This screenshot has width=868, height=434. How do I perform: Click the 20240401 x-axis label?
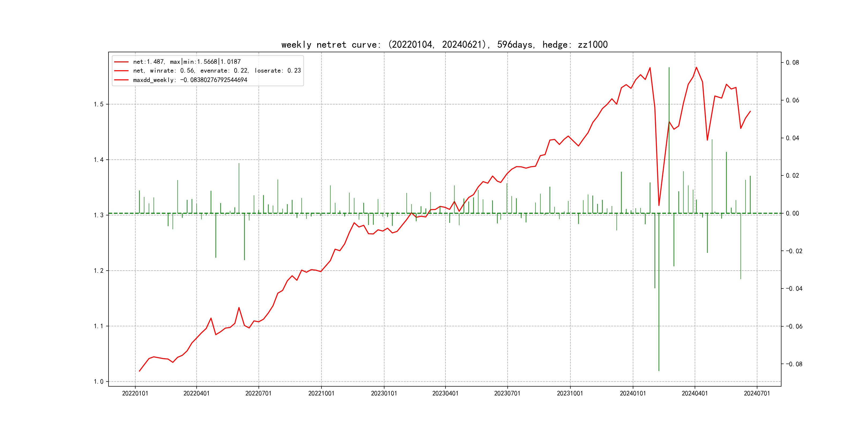click(694, 394)
